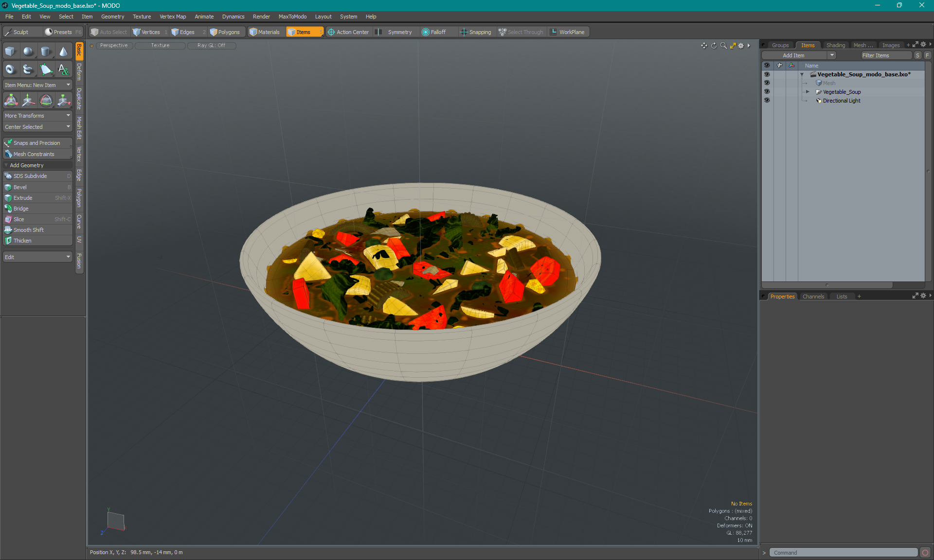Toggle Select Through option
Viewport: 934px width, 560px height.
click(x=521, y=32)
